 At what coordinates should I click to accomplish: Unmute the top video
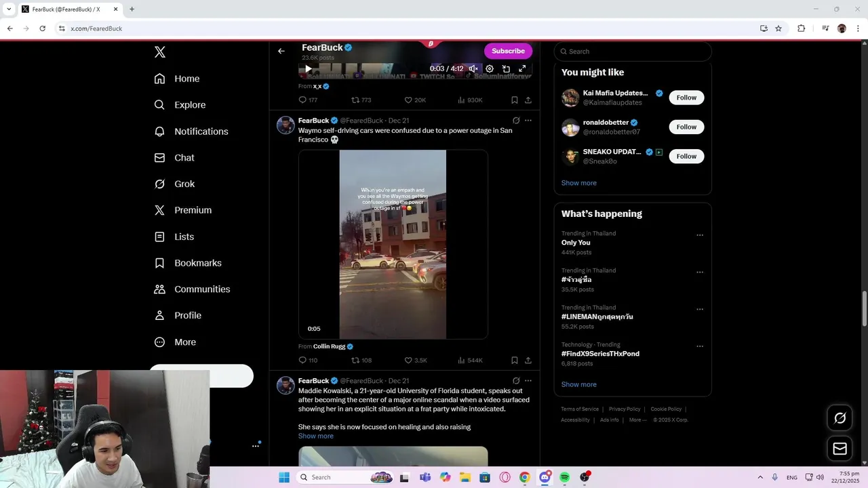coord(473,68)
